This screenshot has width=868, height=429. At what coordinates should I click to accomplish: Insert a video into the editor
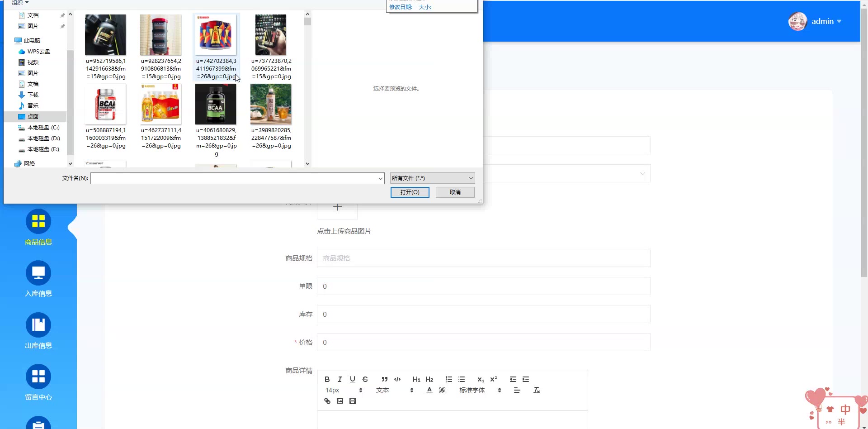point(353,401)
